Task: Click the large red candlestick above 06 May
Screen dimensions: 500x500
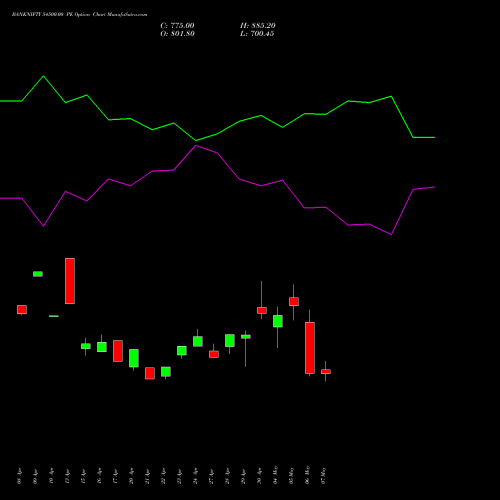Action: (310, 348)
